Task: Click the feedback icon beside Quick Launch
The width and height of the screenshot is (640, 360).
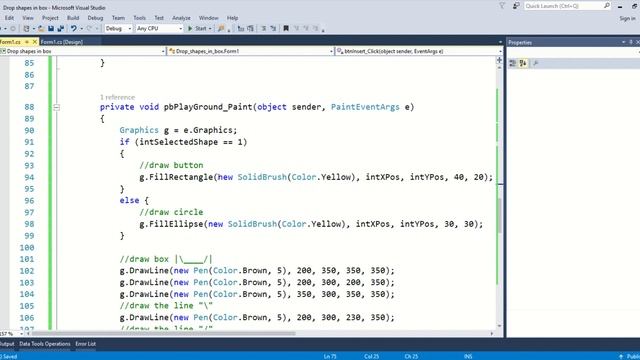Action: 516,6
